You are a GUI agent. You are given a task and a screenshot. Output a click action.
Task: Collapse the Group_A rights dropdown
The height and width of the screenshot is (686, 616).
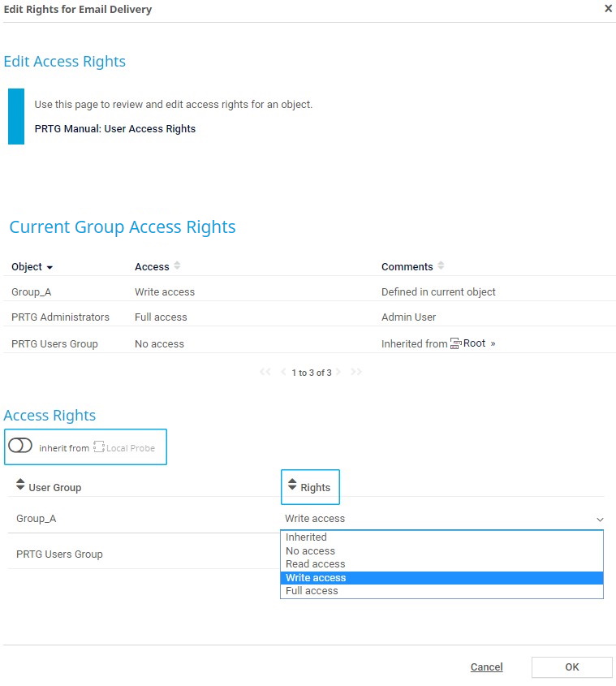600,519
